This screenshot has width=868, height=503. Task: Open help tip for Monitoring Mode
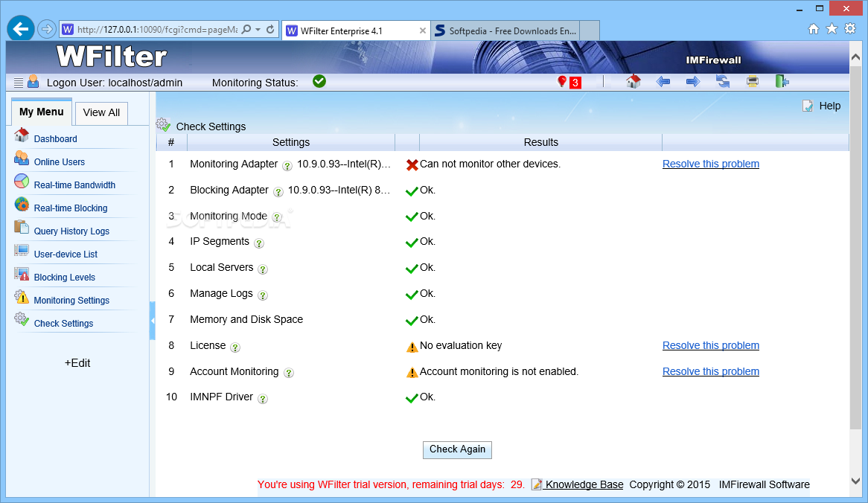pos(277,217)
